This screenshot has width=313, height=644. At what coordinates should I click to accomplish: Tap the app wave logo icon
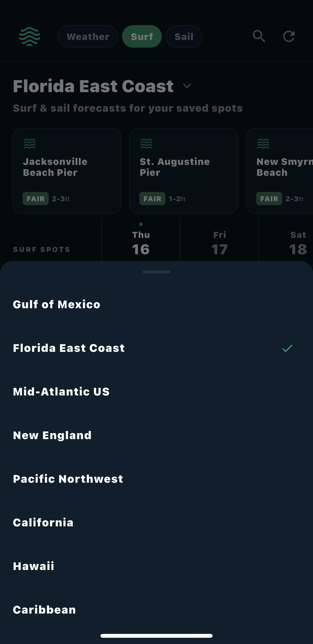(x=30, y=36)
